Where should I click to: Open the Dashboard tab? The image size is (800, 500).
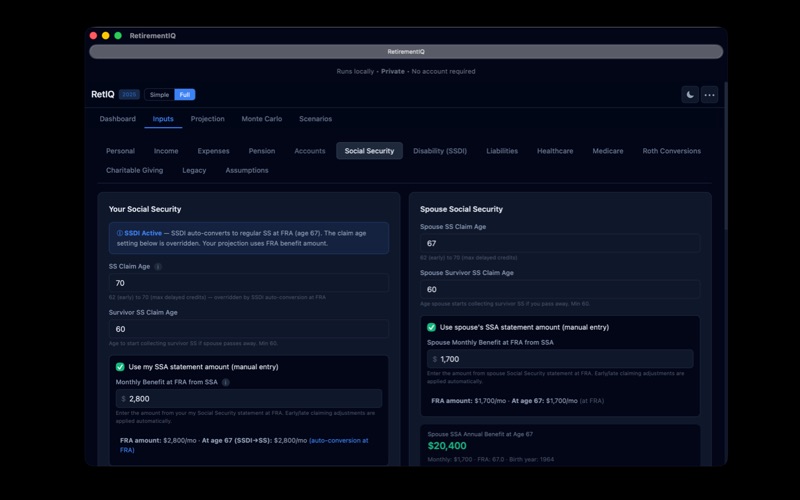[118, 119]
